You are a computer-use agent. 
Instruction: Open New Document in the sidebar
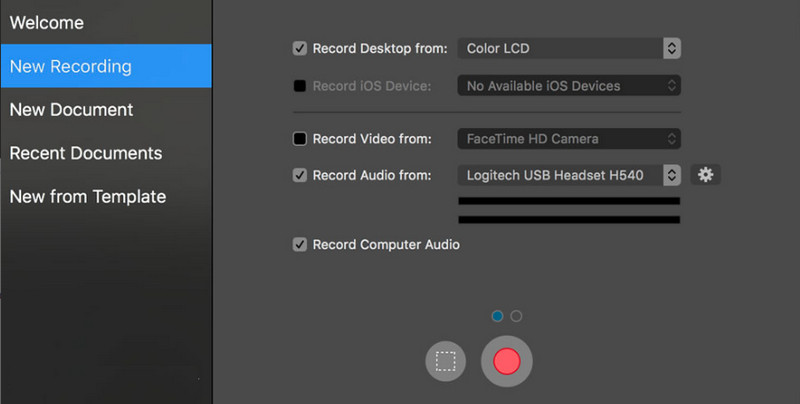pyautogui.click(x=71, y=109)
